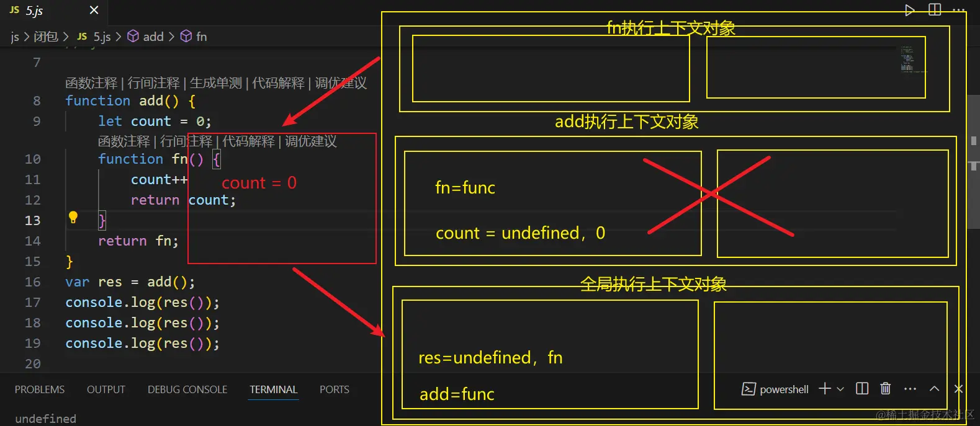Click the new terminal plus icon
This screenshot has height=426, width=980.
[825, 389]
